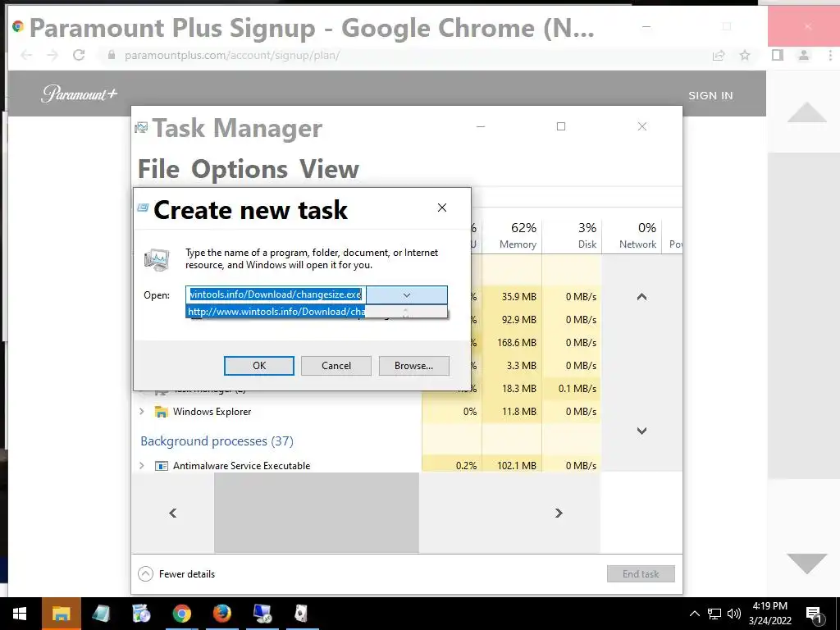The height and width of the screenshot is (630, 840).
Task: Open File Explorer from taskbar
Action: tap(61, 614)
